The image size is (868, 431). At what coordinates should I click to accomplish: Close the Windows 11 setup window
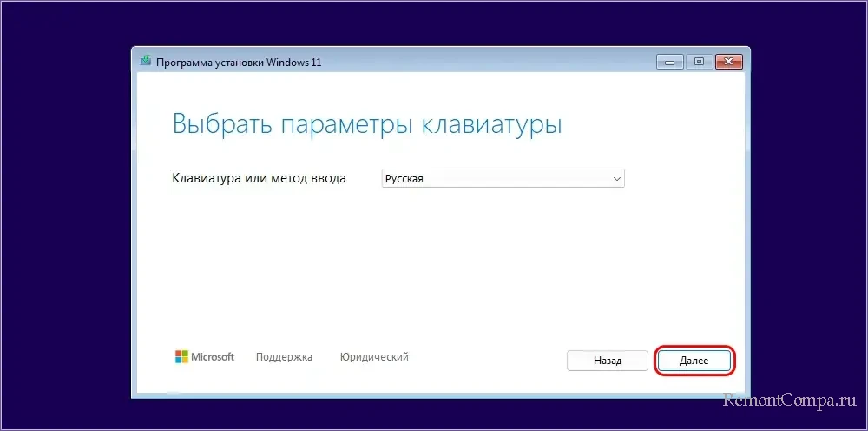[727, 62]
